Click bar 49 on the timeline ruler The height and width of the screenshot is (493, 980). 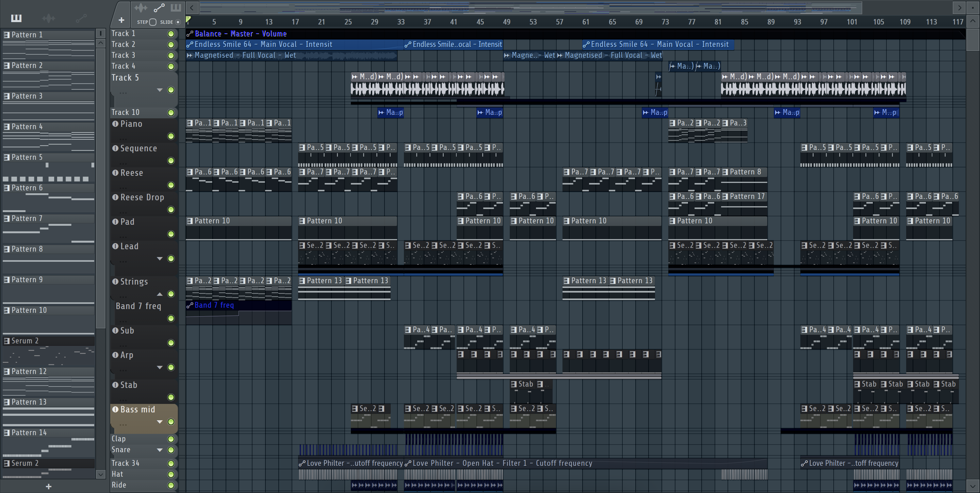point(507,22)
